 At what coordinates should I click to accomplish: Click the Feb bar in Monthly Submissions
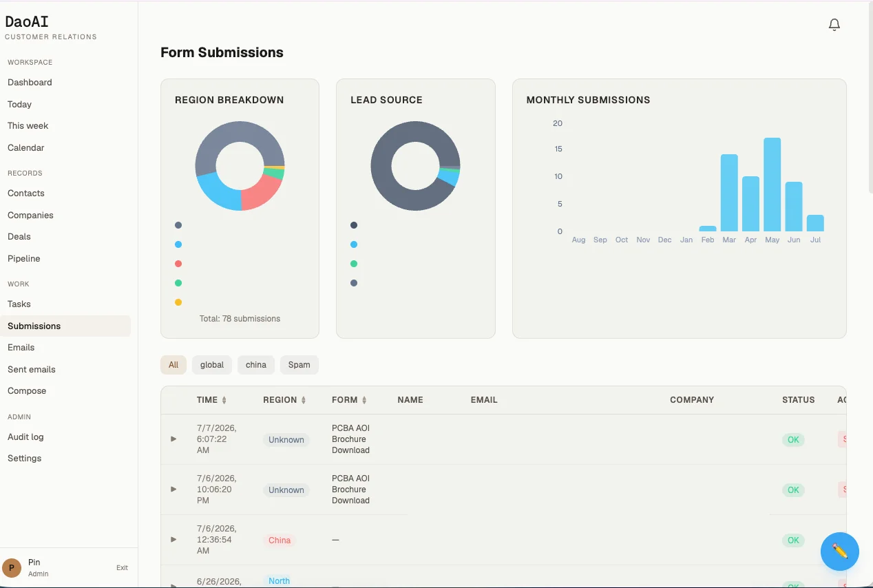(708, 229)
